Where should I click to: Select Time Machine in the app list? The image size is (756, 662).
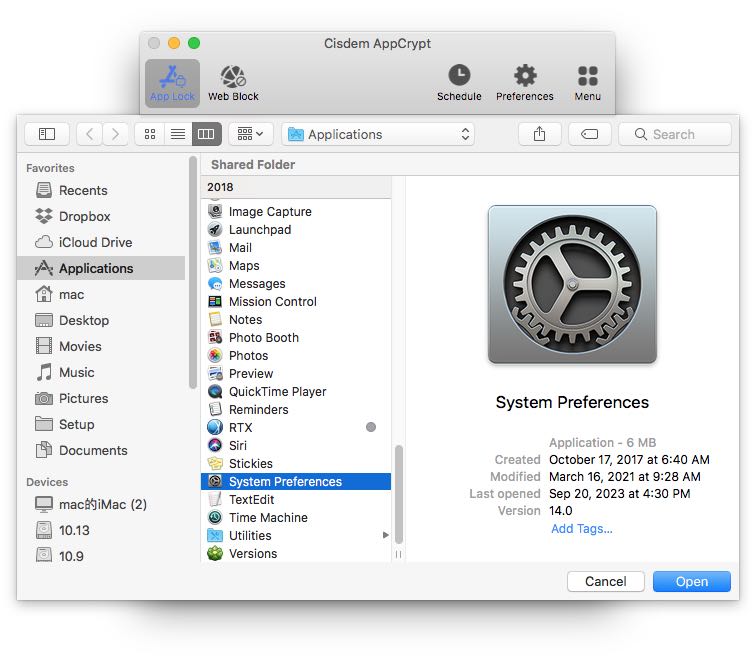coord(296,517)
